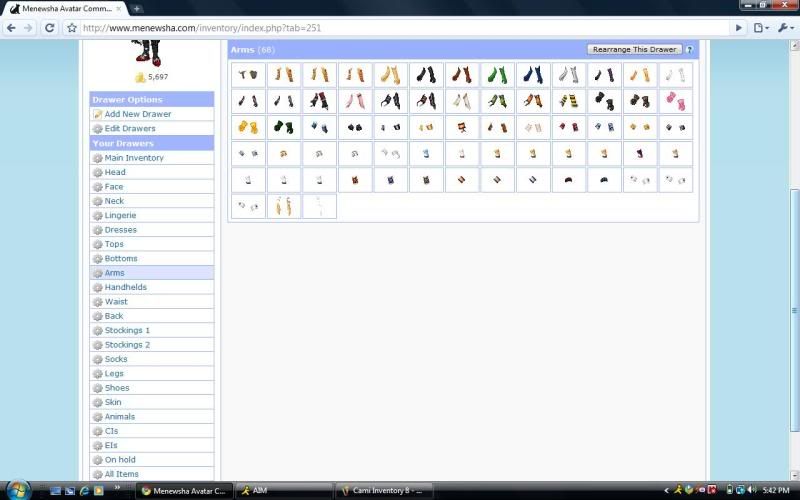Select the pink long gloves item
This screenshot has height=500, width=800.
tap(355, 101)
